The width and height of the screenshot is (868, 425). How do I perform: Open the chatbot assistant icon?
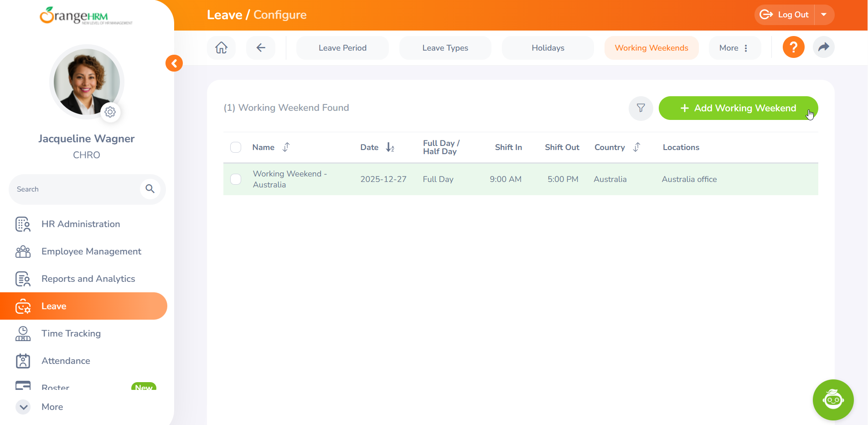833,400
